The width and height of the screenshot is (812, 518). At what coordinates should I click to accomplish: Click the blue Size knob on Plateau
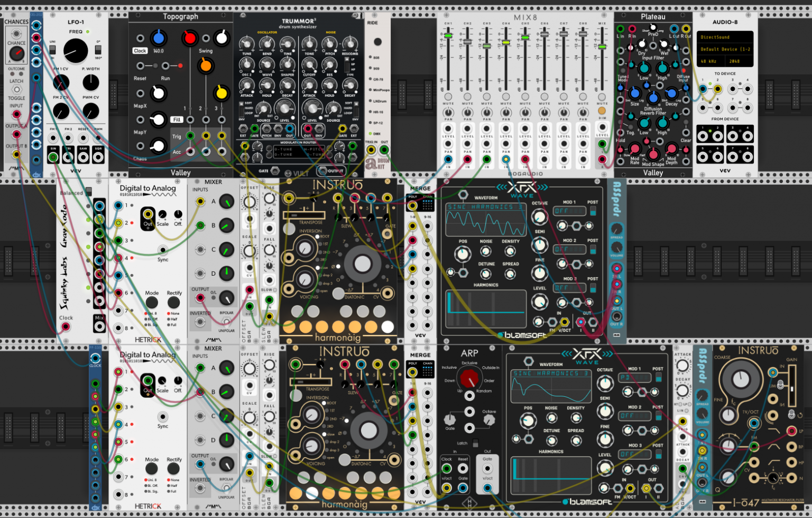click(635, 94)
